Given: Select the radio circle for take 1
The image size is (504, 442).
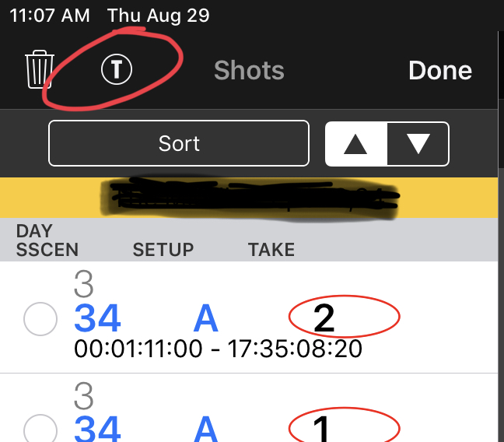Looking at the screenshot, I should [40, 430].
